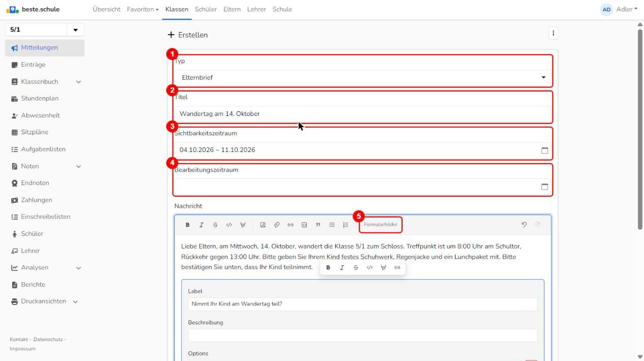Toggle inline code in the main editor toolbar
The width and height of the screenshot is (644, 361).
(x=229, y=225)
